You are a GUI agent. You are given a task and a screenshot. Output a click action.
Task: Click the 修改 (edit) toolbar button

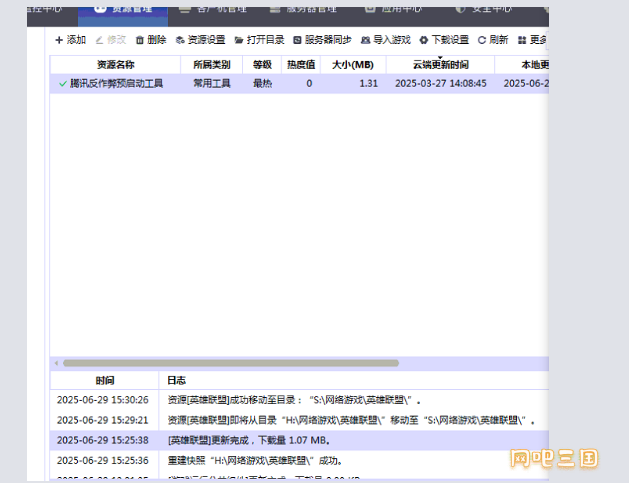pos(111,40)
